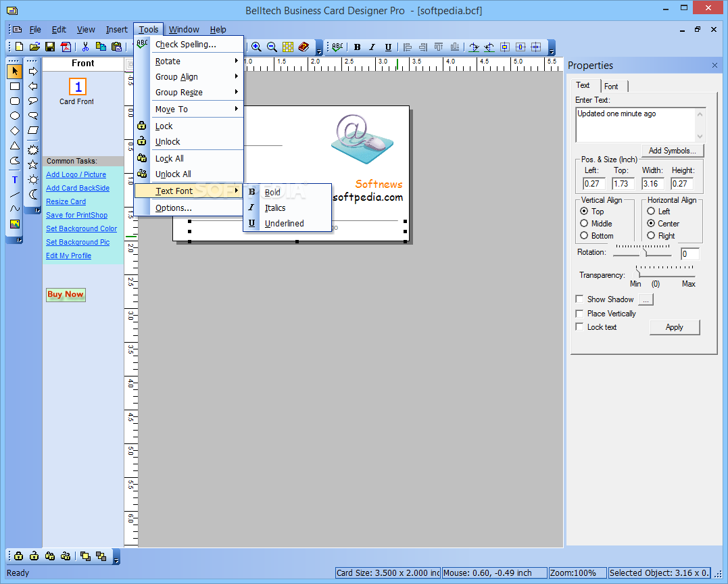Screen dimensions: 728x584
Task: Select Horizontal Align Left radio button
Action: click(x=651, y=211)
